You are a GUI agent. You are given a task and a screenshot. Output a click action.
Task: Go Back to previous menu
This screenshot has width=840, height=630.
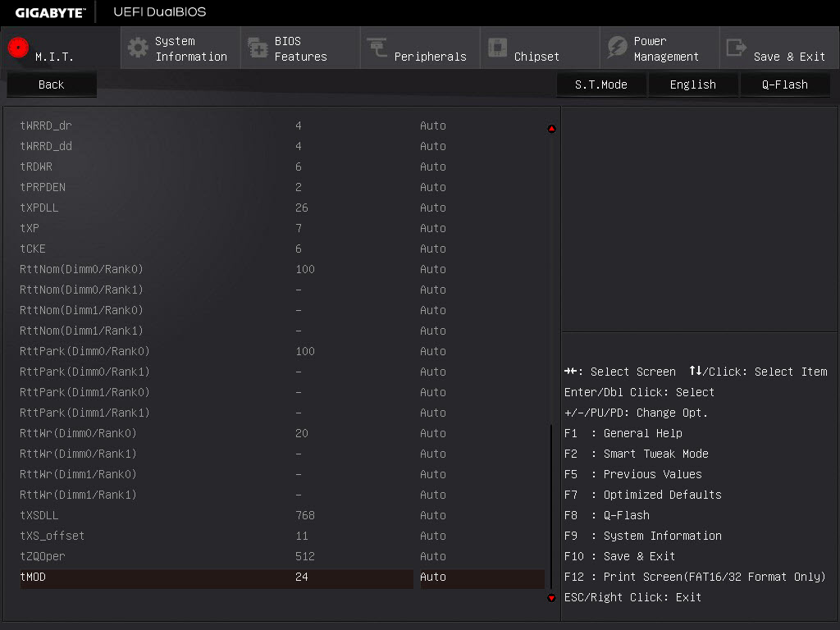coord(52,84)
